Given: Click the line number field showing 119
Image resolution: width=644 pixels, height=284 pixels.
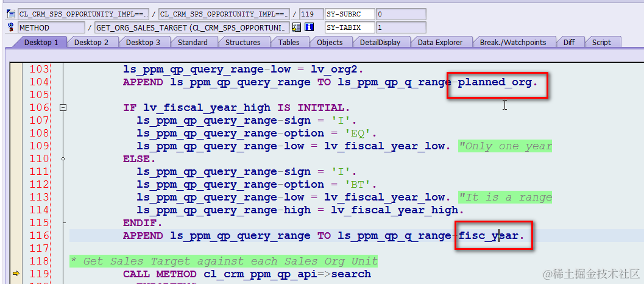Looking at the screenshot, I should (x=311, y=14).
